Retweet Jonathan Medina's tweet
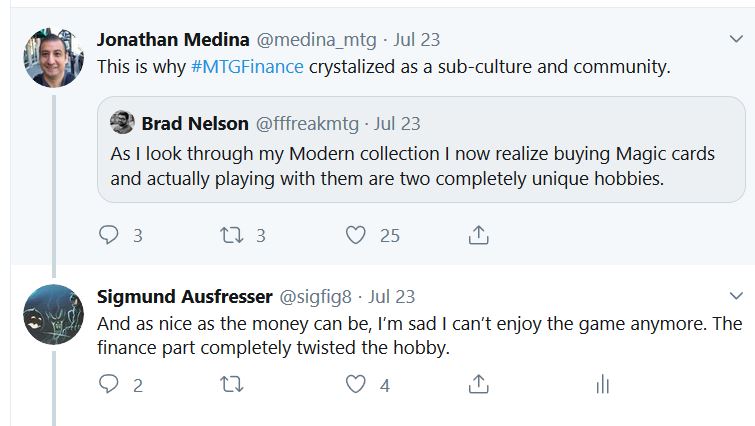This screenshot has height=426, width=755. point(231,235)
